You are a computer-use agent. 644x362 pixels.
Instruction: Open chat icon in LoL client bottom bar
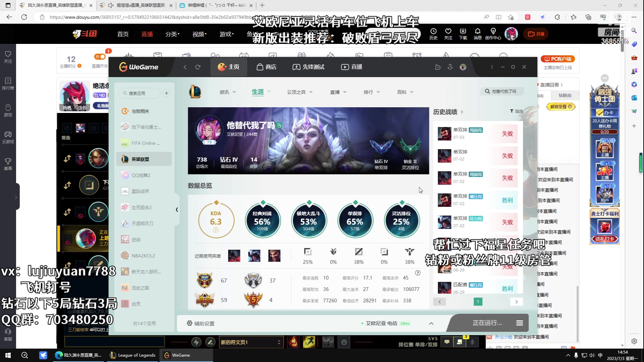(447, 342)
